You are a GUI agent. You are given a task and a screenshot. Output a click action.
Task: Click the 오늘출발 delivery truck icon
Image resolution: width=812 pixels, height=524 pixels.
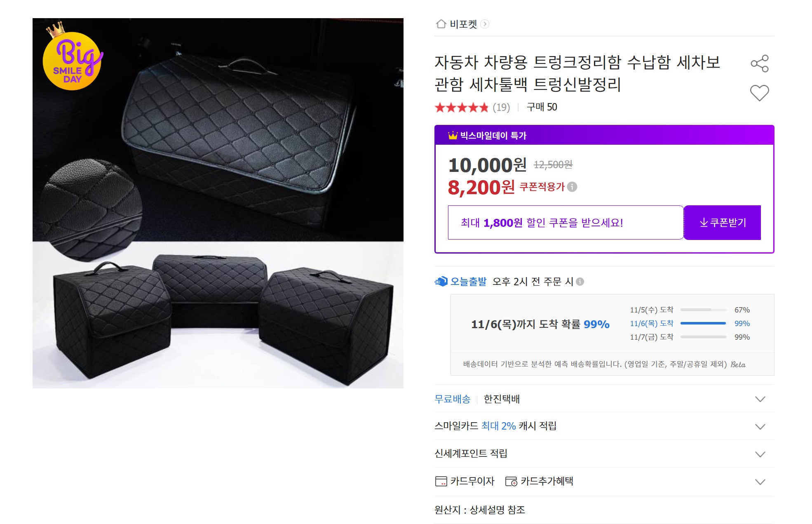[x=441, y=282]
